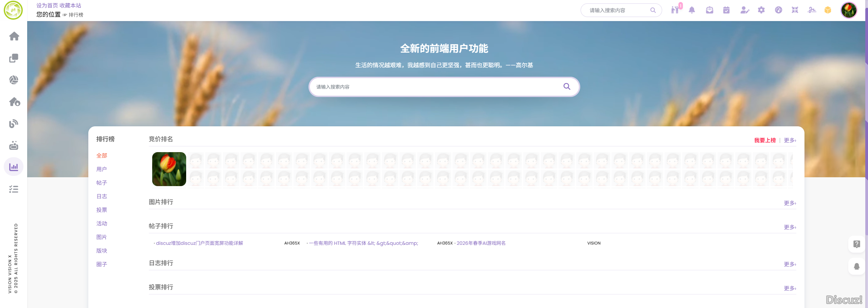
Task: Click the color palette theme icon
Action: tap(778, 10)
